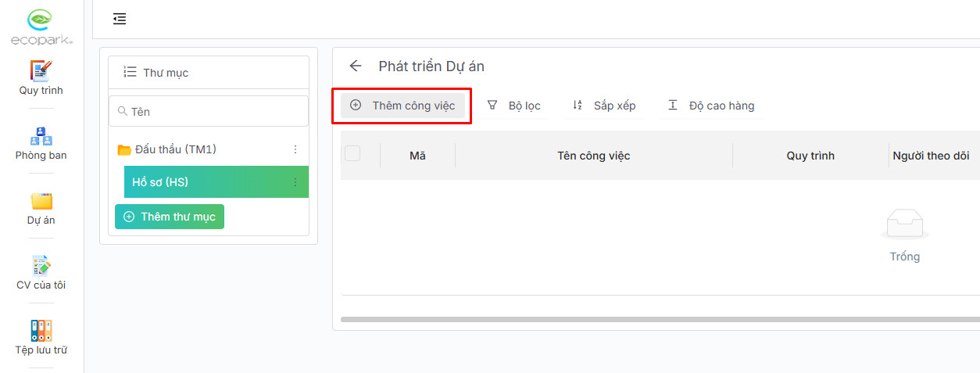This screenshot has height=373, width=980.
Task: Open the Sắp xếp sort options
Action: [x=604, y=106]
